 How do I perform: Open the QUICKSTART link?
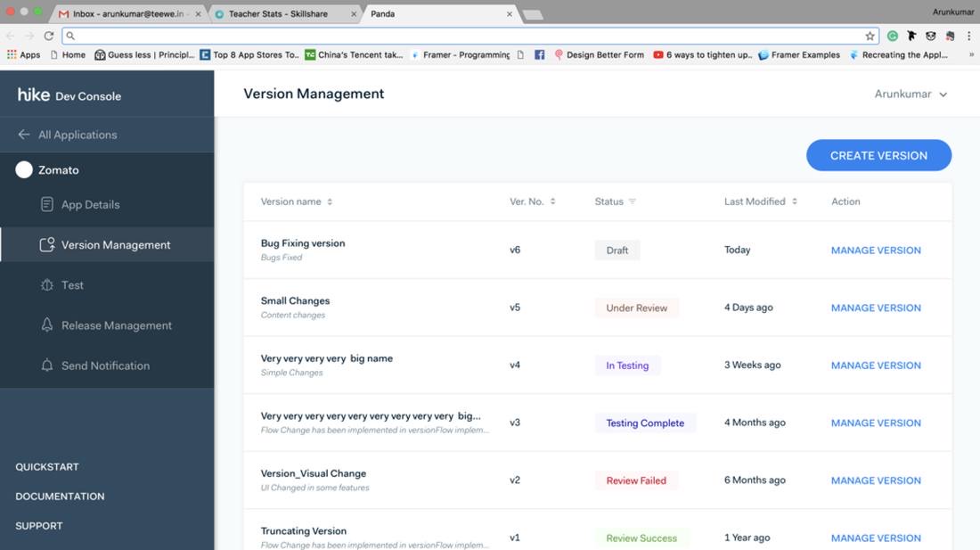click(x=47, y=467)
